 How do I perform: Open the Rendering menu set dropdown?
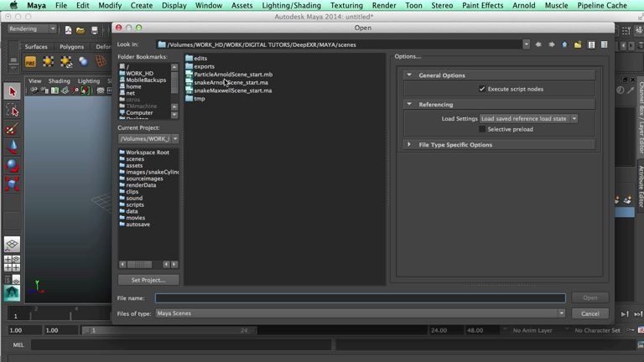click(x=32, y=28)
